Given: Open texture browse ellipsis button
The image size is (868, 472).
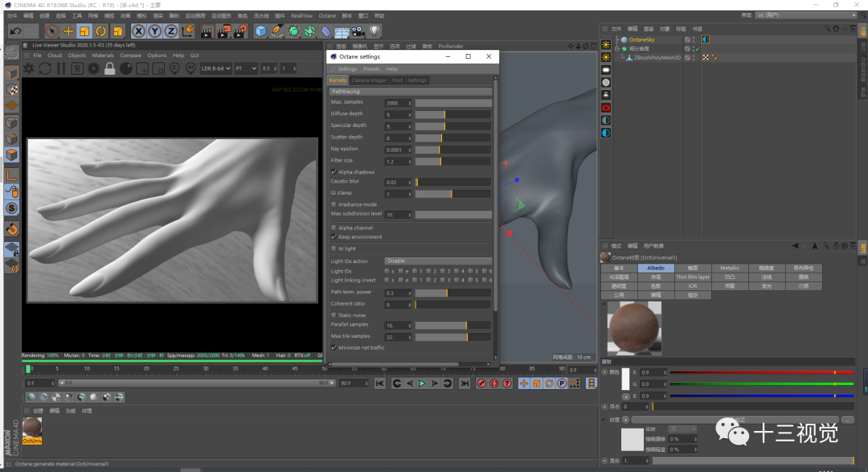Looking at the screenshot, I should 848,420.
